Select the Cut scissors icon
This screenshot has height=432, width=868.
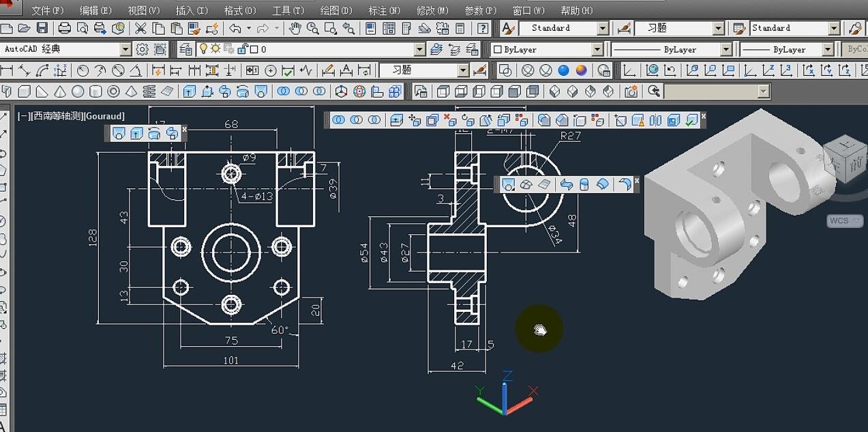click(x=140, y=28)
